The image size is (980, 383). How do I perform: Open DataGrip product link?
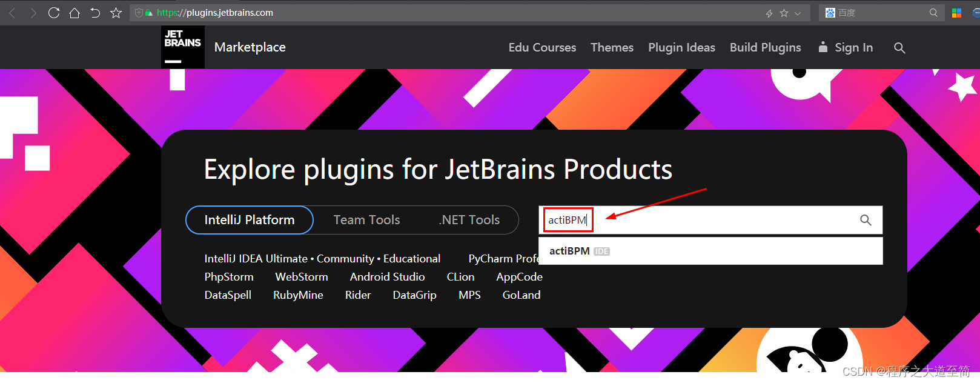pyautogui.click(x=415, y=295)
